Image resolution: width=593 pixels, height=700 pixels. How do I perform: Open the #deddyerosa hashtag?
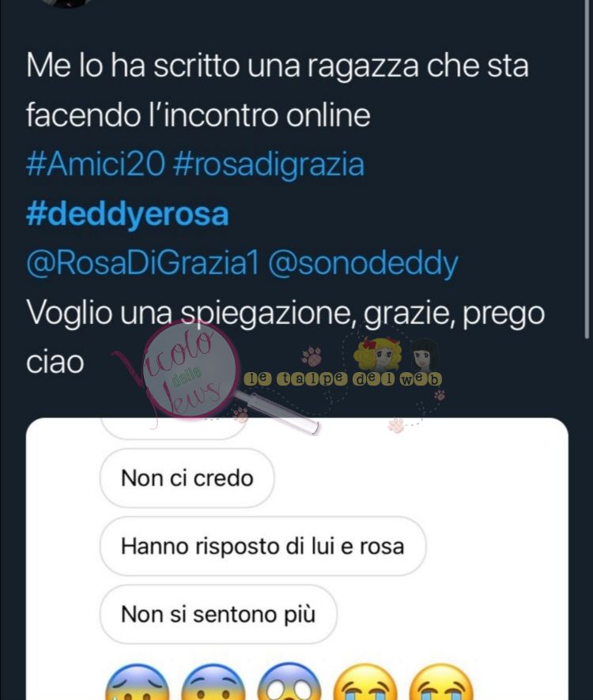(x=127, y=215)
